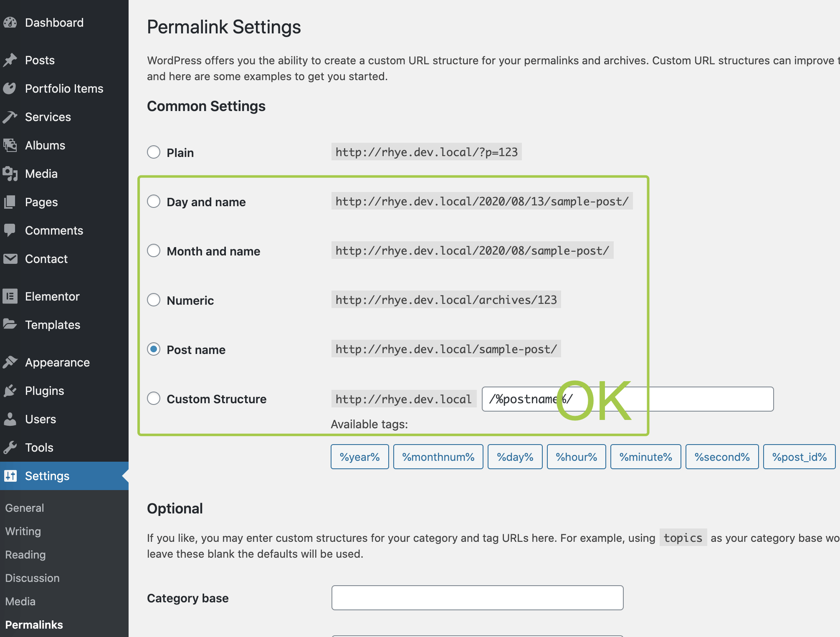
Task: Enable the Custom Structure radio button
Action: 154,399
